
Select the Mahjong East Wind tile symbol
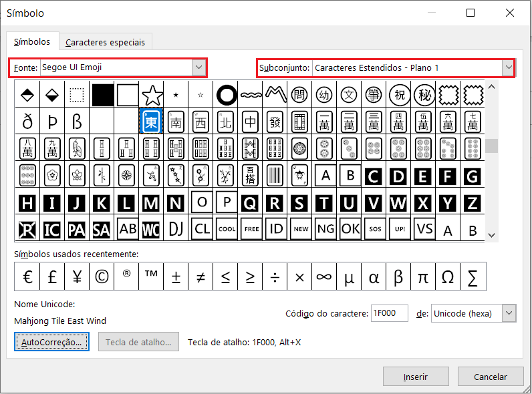click(151, 121)
